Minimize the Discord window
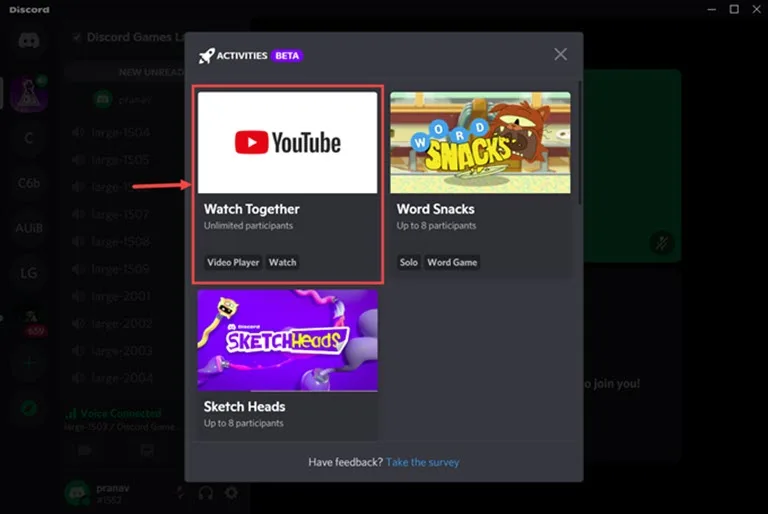This screenshot has width=768, height=514. coord(711,9)
